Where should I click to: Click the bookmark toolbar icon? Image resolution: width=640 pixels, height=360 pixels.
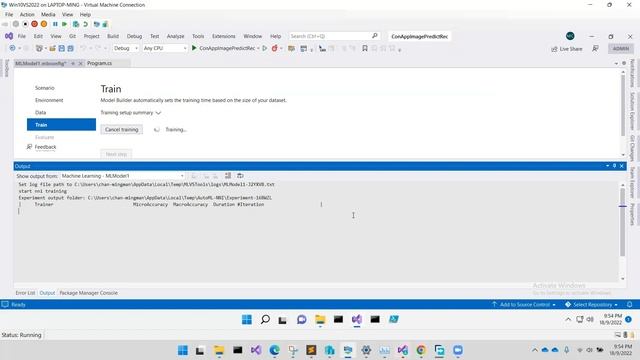[365, 48]
